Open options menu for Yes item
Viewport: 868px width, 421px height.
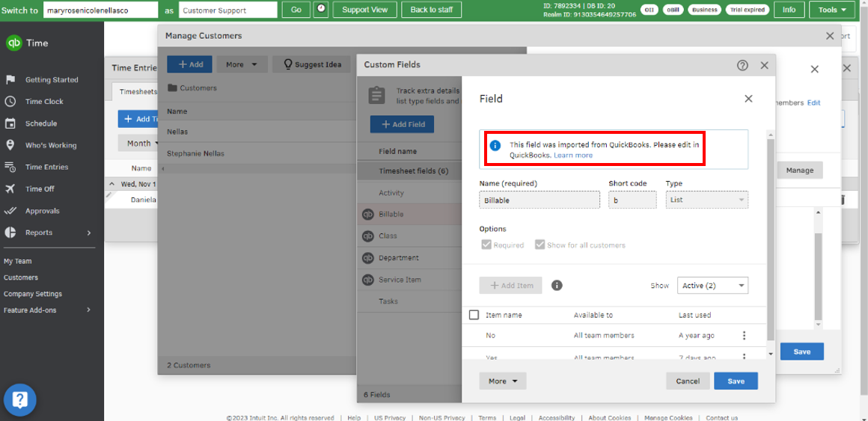[744, 357]
